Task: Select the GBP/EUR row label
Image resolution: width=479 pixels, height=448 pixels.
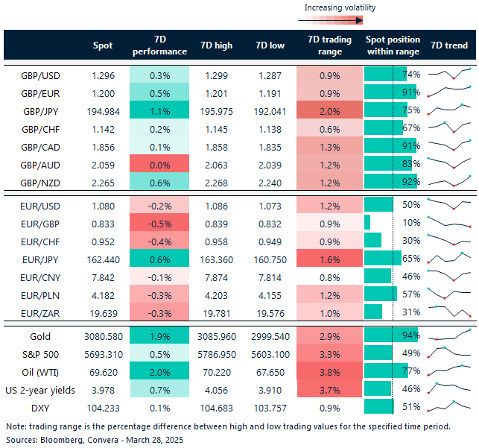Action: tap(40, 93)
